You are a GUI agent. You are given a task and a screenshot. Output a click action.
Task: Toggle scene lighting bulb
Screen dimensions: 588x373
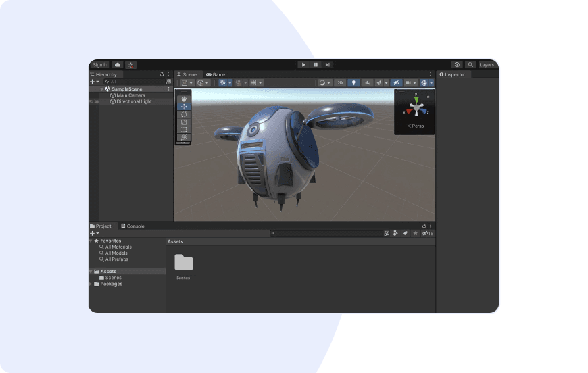[353, 83]
